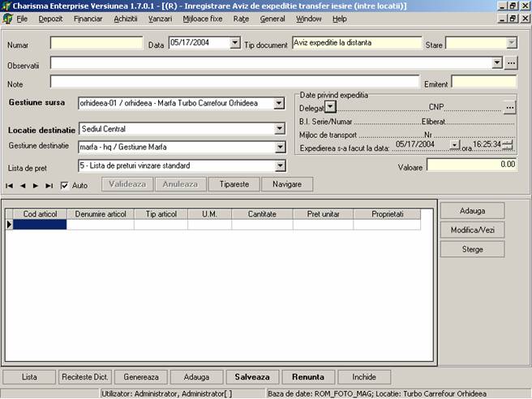
Task: Click the Observatii ellipsis browse button
Action: tap(510, 62)
